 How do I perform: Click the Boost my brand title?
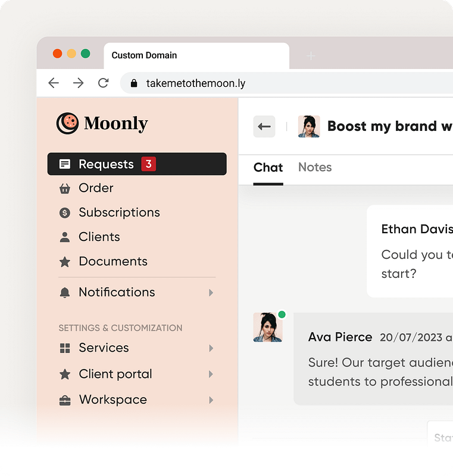(x=390, y=126)
